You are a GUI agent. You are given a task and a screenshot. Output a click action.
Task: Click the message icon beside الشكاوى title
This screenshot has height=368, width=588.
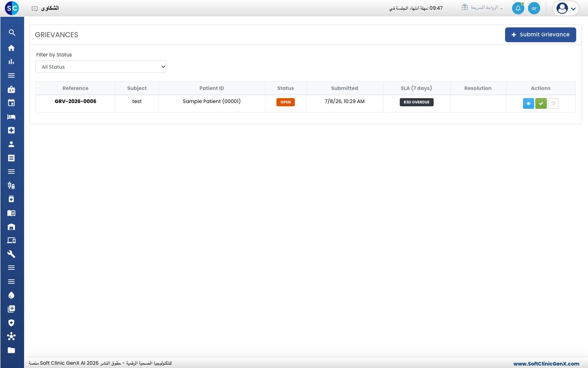(35, 9)
